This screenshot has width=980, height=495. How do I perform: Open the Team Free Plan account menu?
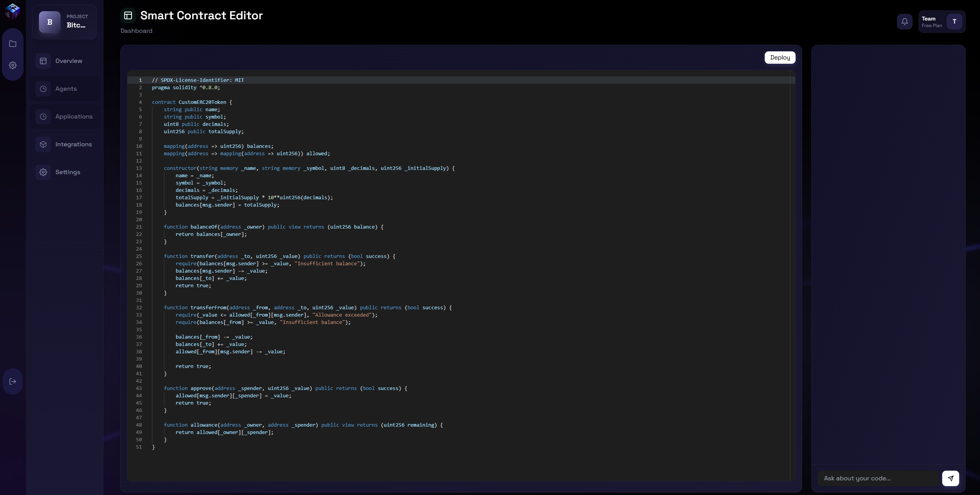931,22
